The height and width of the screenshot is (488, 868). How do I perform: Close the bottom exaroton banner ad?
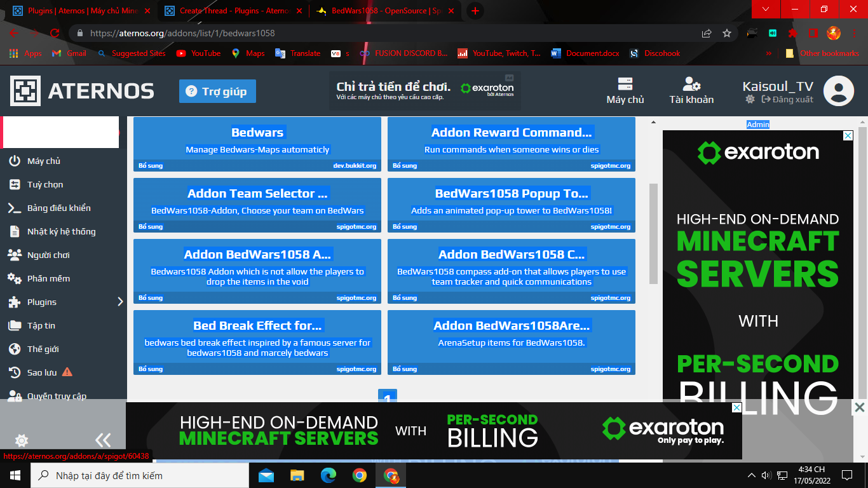736,408
